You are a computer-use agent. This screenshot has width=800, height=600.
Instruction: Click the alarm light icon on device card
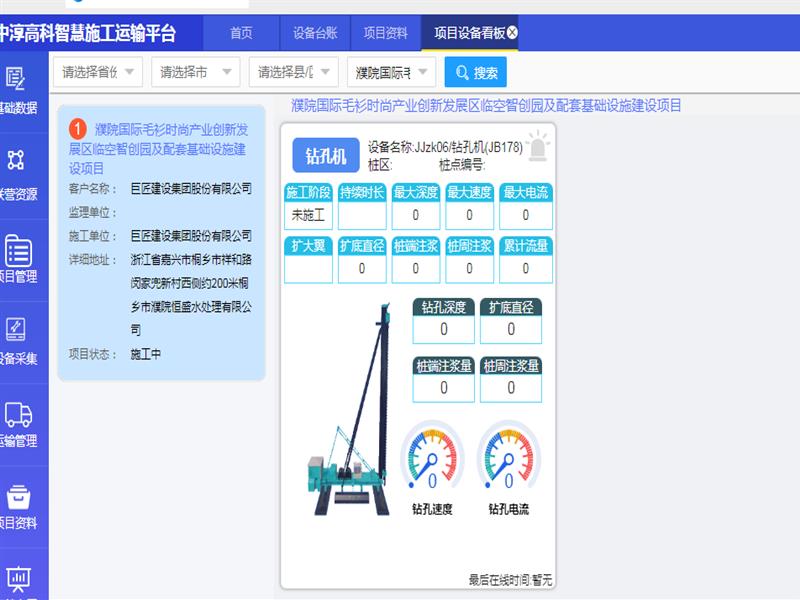(538, 146)
